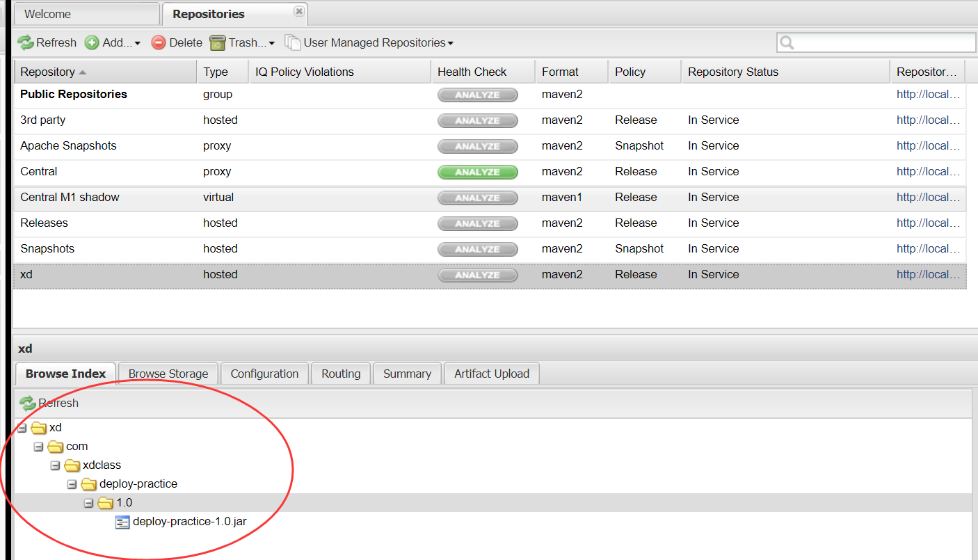
Task: Click Analyze button for Central M1 shadow
Action: pyautogui.click(x=478, y=198)
